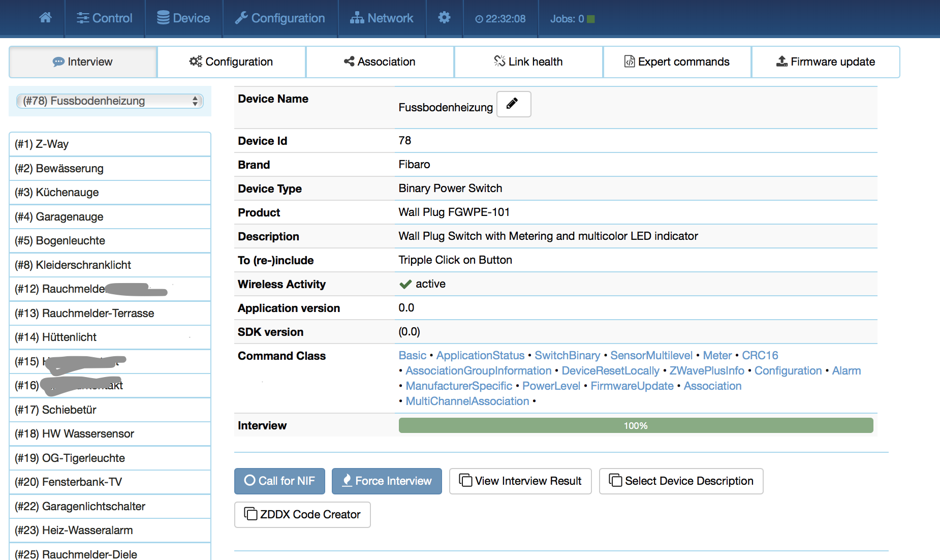Click the green Jobs status indicator
The width and height of the screenshot is (940, 560).
pos(590,19)
